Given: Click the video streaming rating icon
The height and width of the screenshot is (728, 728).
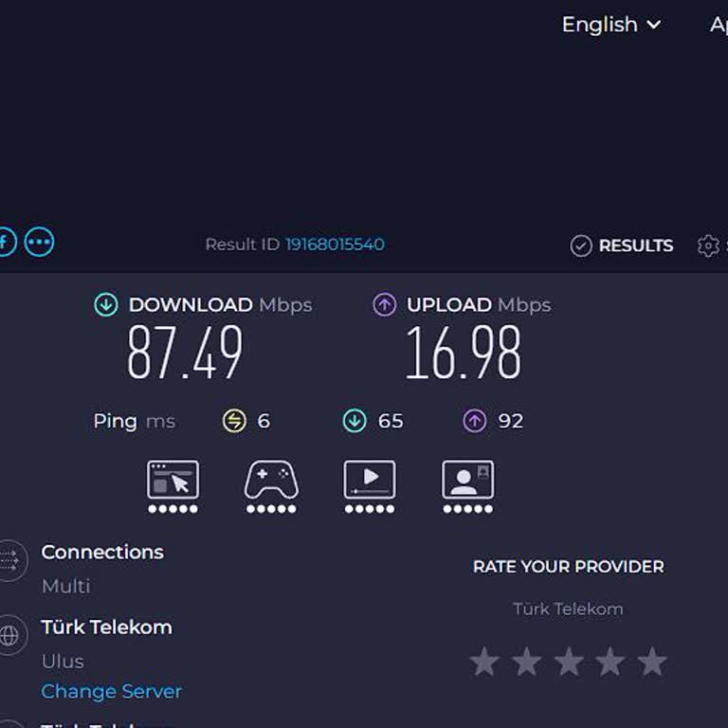Looking at the screenshot, I should pos(370,486).
